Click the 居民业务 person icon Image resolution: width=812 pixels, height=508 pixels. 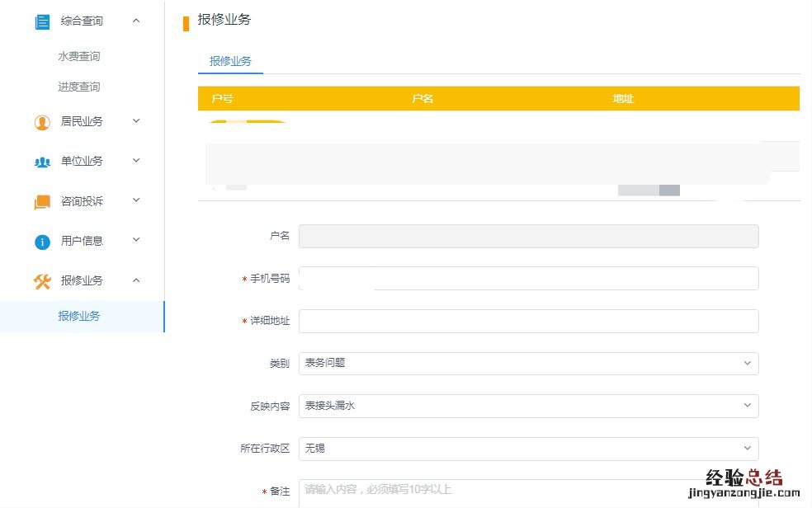42,122
